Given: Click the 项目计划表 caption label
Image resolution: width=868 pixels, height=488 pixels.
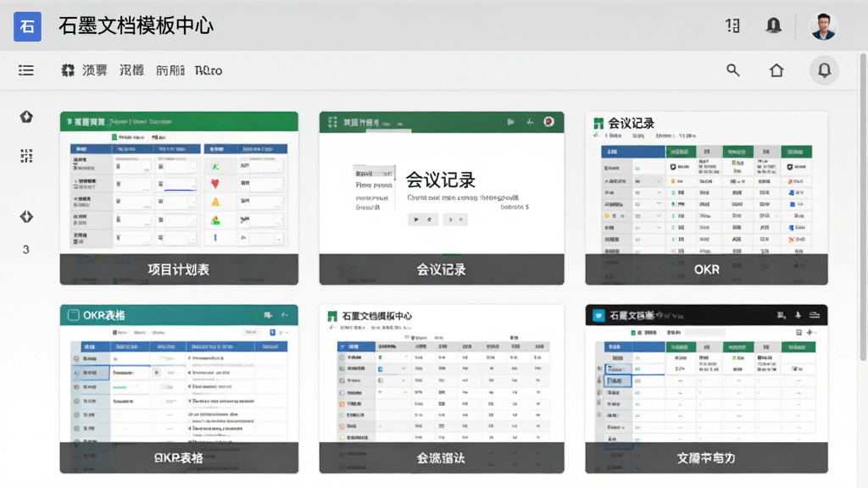Looking at the screenshot, I should [178, 269].
